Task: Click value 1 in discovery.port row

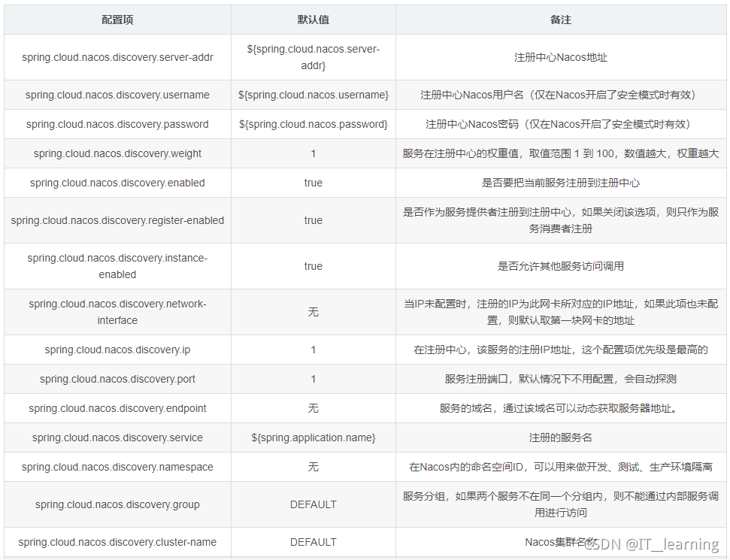Action: (314, 379)
